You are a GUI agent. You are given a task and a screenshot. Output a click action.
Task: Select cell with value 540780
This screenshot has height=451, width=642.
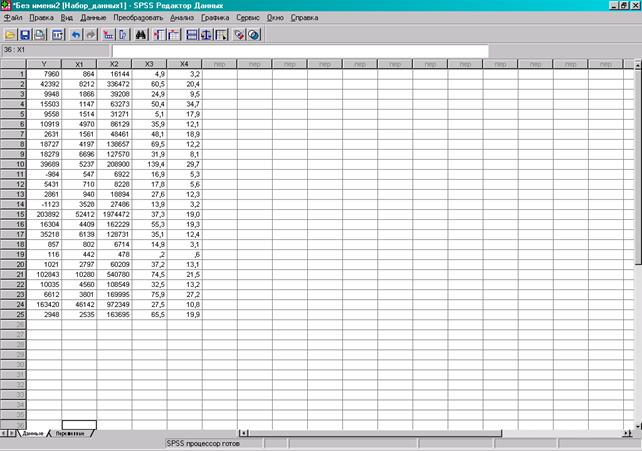(114, 275)
